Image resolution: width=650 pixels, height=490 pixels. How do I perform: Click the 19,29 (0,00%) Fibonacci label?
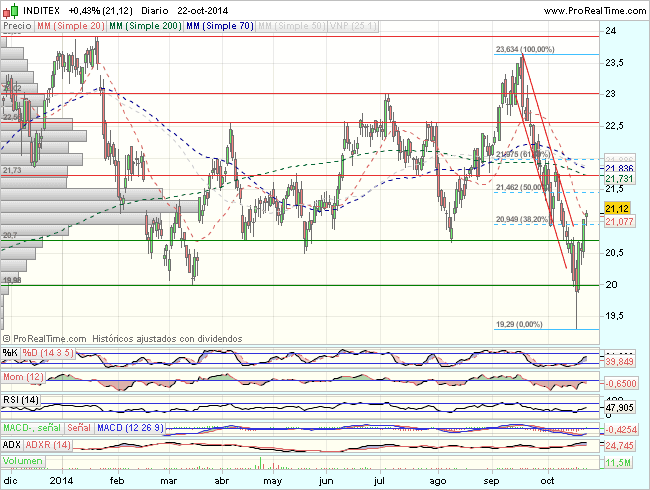519,324
